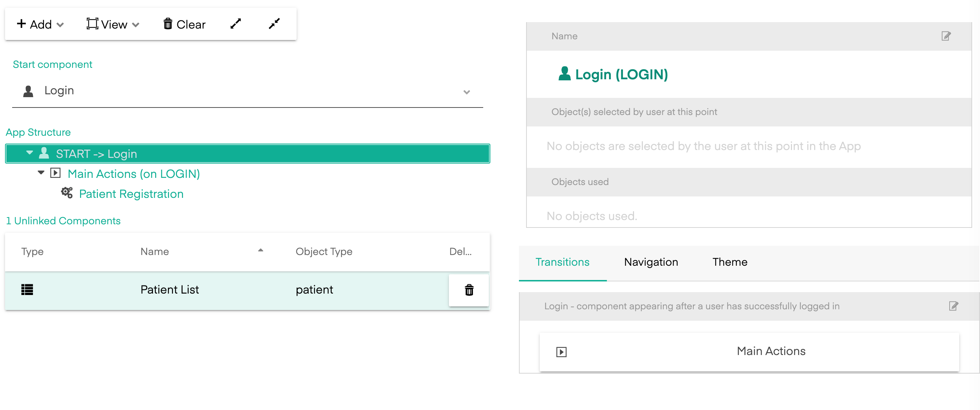The width and height of the screenshot is (980, 410).
Task: Click the collapse arrows icon in toolbar
Action: pos(274,24)
